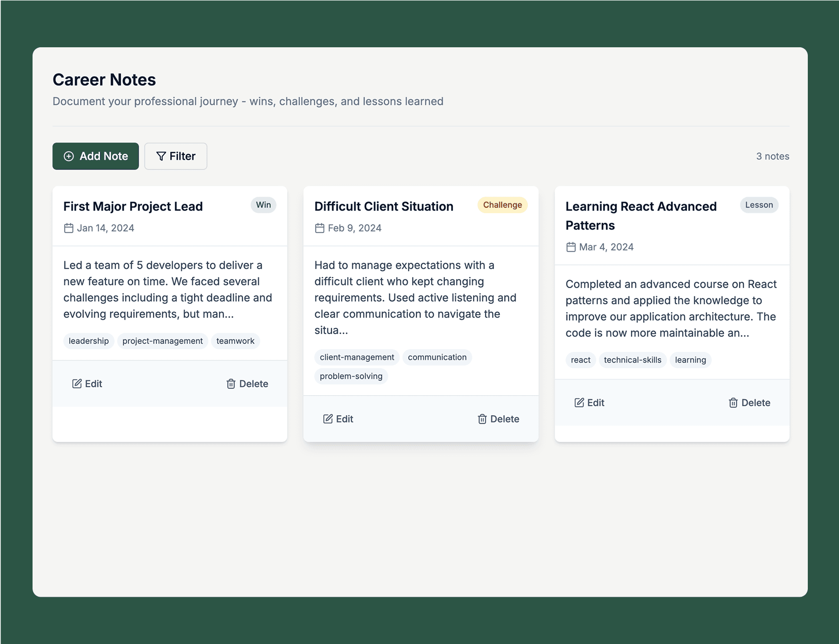Click the Mar 4, 2024 date
The width and height of the screenshot is (839, 644).
(606, 247)
